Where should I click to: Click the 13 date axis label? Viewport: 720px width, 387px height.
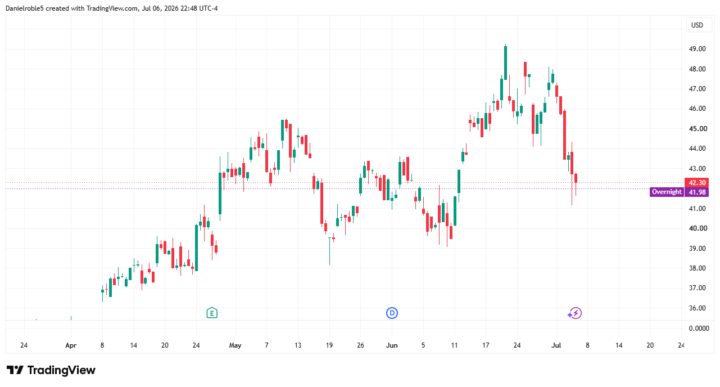[x=298, y=345]
